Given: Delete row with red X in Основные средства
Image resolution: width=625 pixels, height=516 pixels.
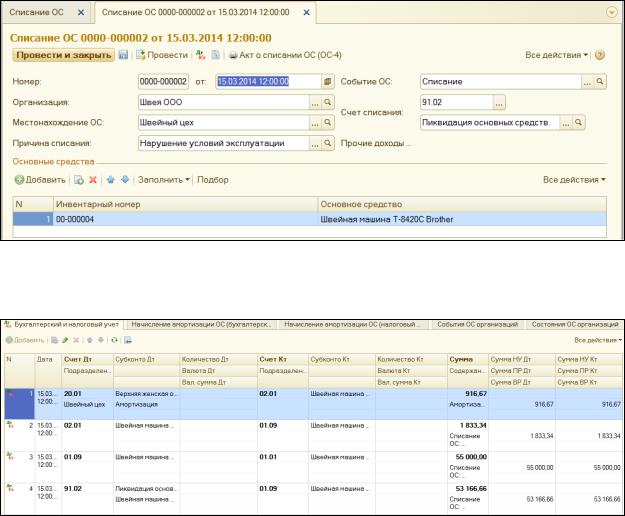Looking at the screenshot, I should (x=93, y=180).
